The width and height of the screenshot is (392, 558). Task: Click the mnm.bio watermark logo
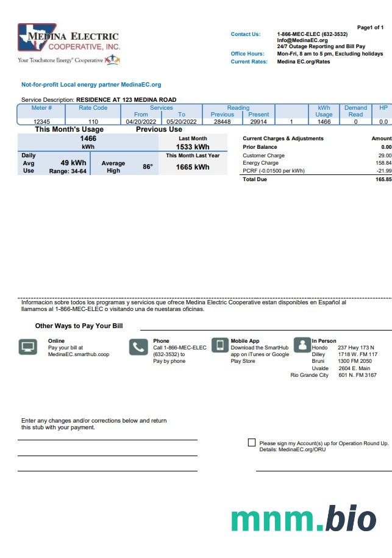click(x=303, y=518)
